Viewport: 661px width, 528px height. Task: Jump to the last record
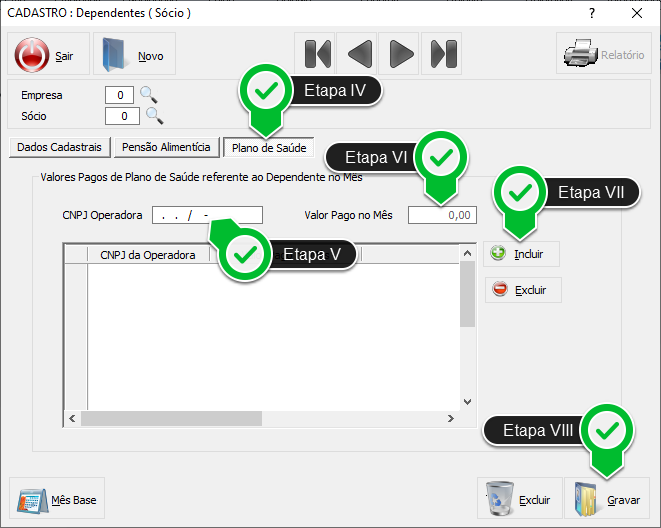(442, 54)
